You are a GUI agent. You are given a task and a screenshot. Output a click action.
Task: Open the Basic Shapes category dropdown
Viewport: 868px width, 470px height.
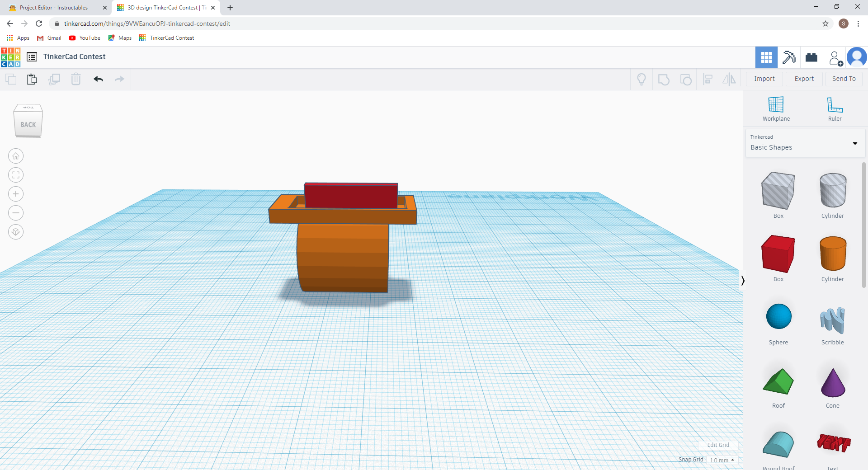(805, 143)
